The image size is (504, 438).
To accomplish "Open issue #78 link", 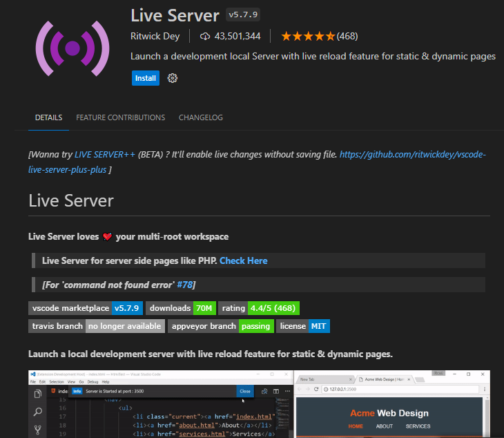I will [185, 285].
